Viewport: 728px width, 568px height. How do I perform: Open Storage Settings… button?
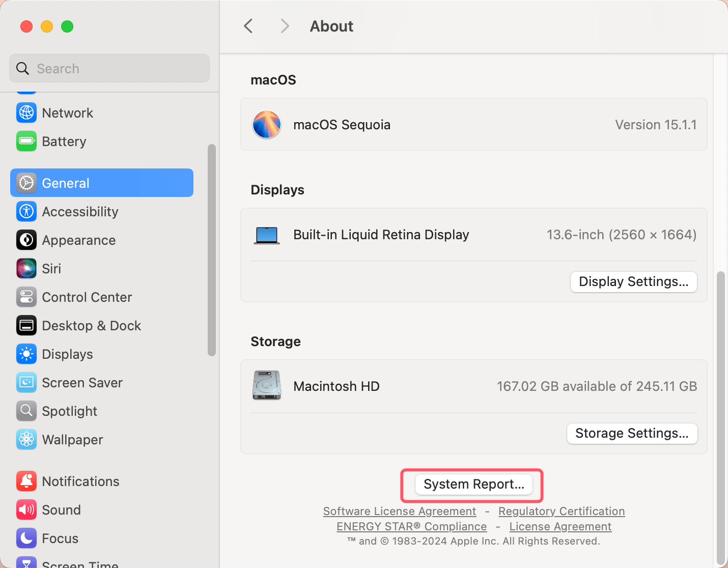[x=632, y=433]
